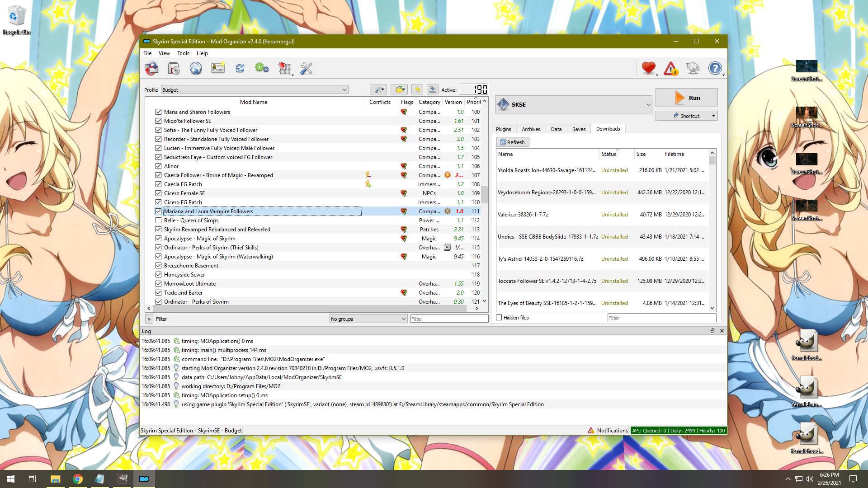Switch to the Archives tab
The height and width of the screenshot is (488, 868).
(x=531, y=129)
